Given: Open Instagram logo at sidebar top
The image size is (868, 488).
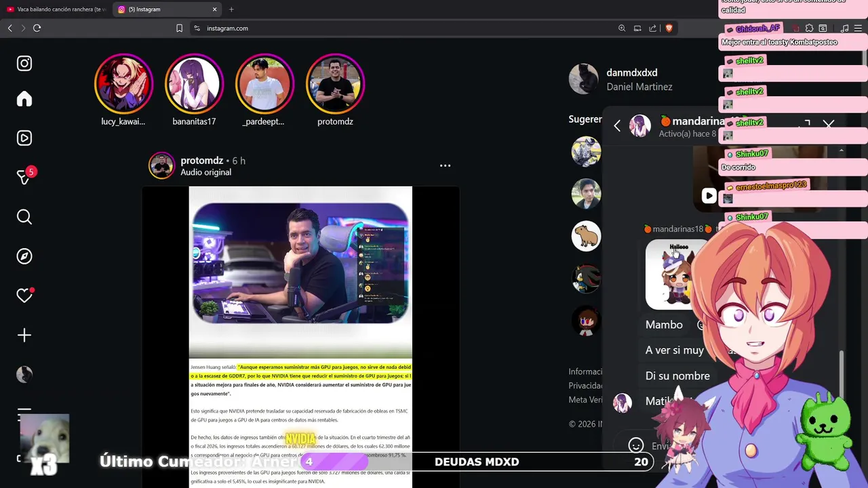Looking at the screenshot, I should [x=24, y=63].
